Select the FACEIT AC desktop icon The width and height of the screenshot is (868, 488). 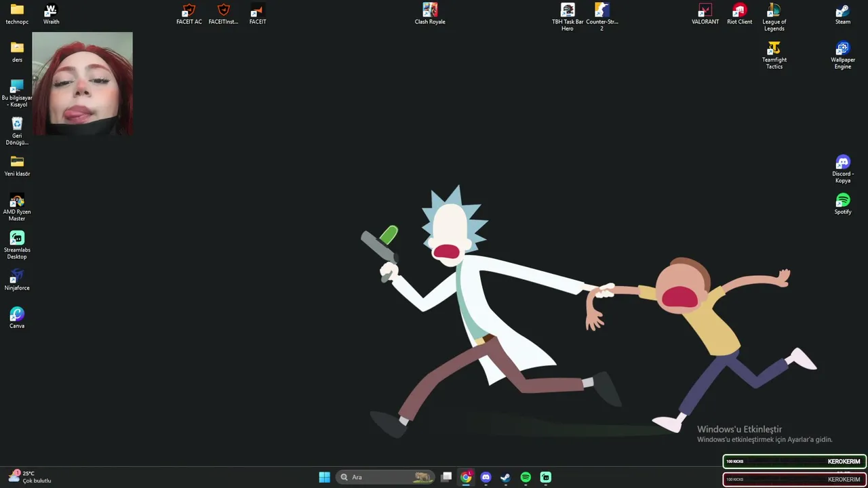pos(189,14)
